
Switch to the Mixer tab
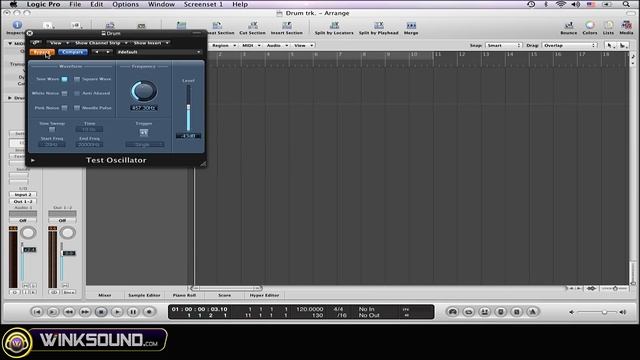click(x=104, y=295)
